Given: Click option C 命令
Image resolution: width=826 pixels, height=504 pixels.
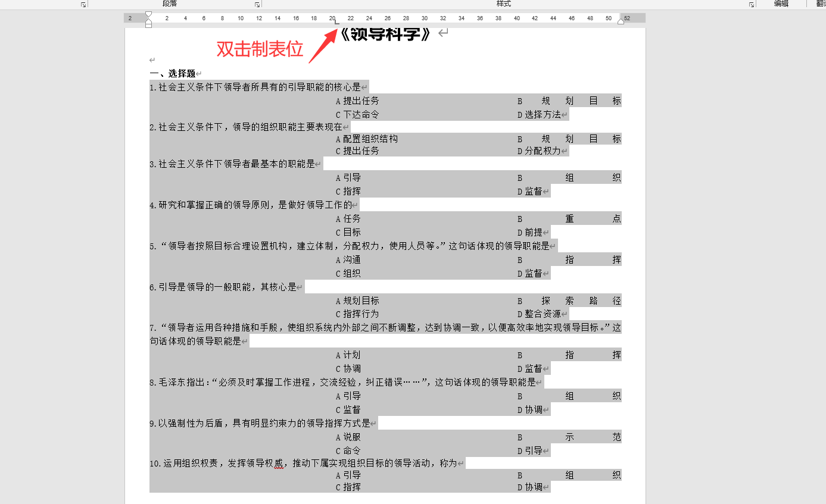Looking at the screenshot, I should click(x=348, y=451).
